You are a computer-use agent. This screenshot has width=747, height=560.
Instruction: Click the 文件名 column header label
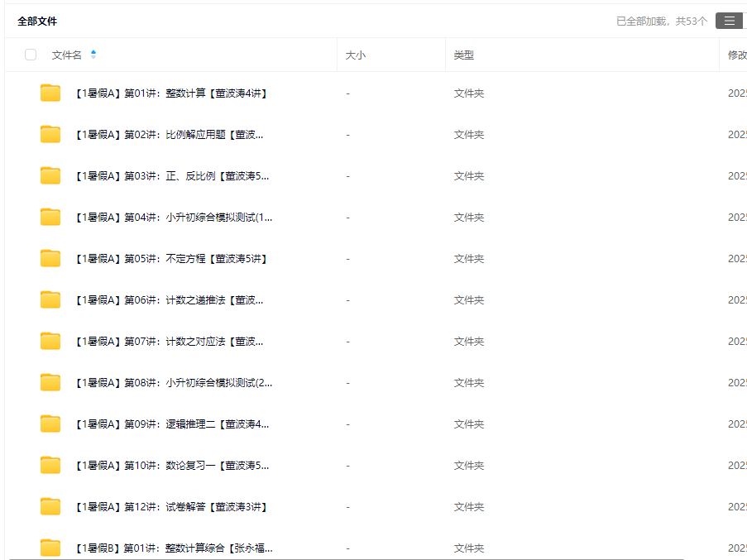tap(66, 55)
